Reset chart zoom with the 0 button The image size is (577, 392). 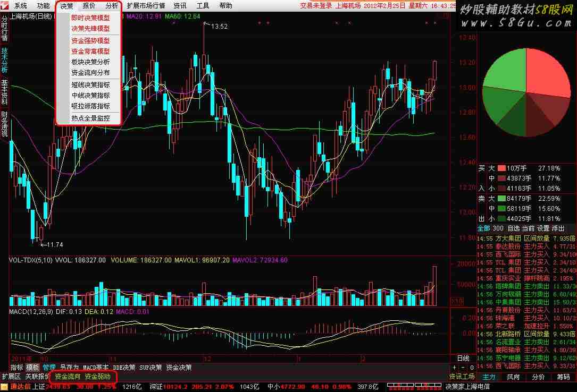[472, 368]
